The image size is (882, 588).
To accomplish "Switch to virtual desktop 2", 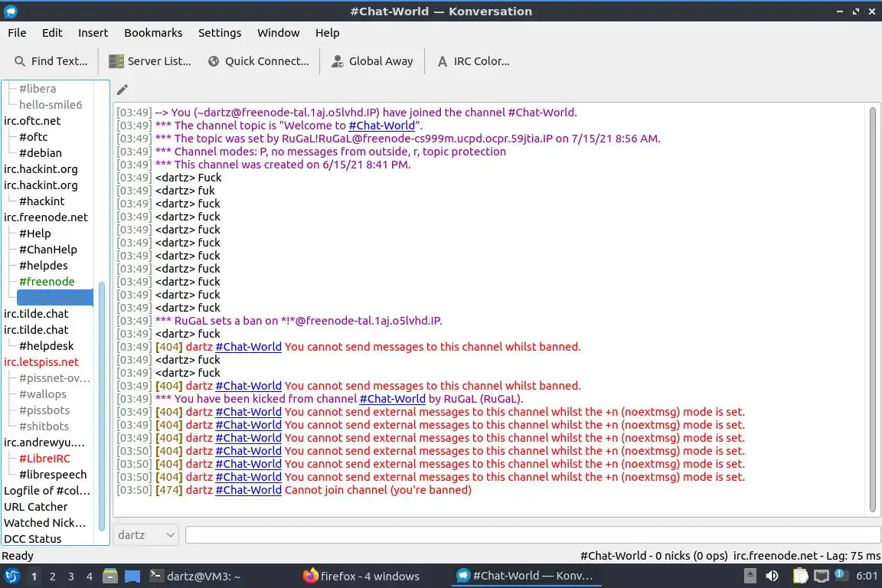I will (x=52, y=577).
